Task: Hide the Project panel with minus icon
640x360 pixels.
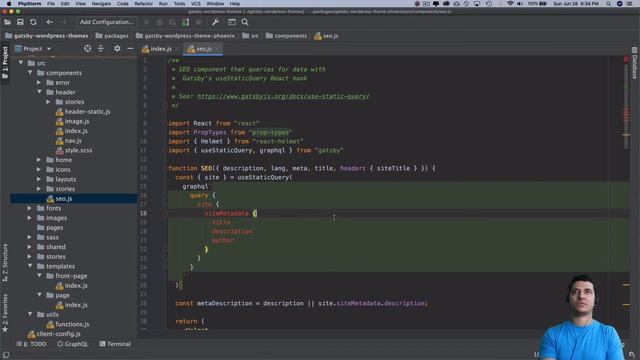Action: 130,49
